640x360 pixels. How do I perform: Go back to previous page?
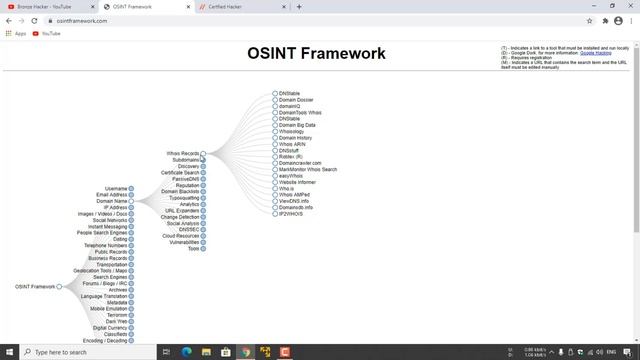(x=9, y=21)
